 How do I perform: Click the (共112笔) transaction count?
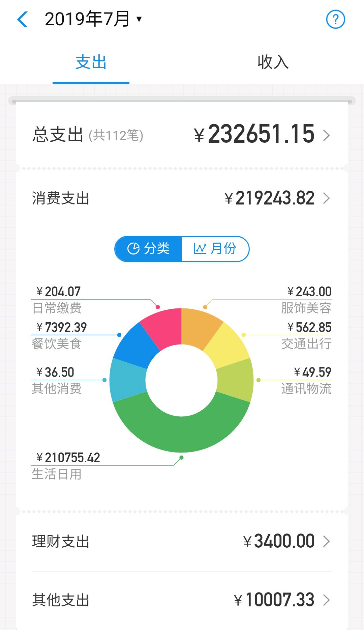(x=116, y=135)
